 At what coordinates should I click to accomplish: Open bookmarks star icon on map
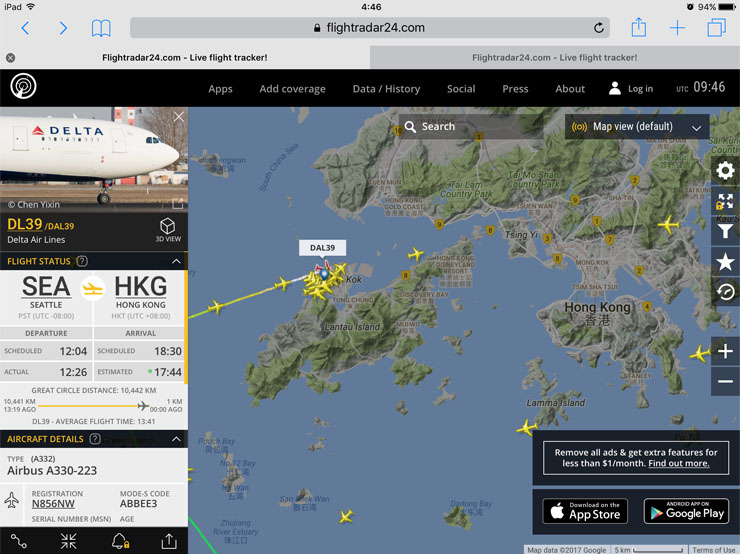tap(725, 261)
